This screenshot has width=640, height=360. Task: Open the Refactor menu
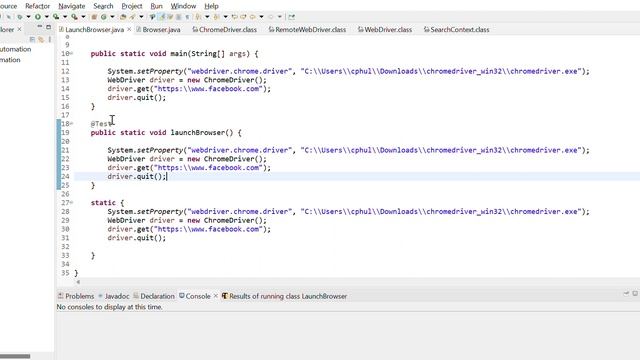(37, 6)
